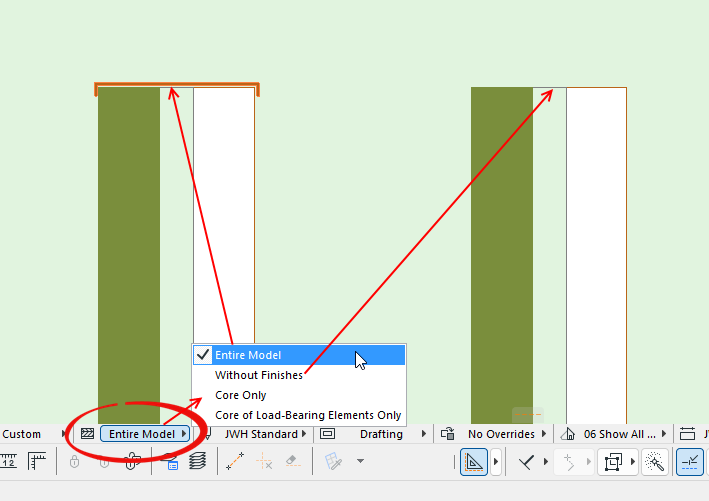Expand the arrow next to groups icon
The width and height of the screenshot is (709, 501).
point(633,462)
